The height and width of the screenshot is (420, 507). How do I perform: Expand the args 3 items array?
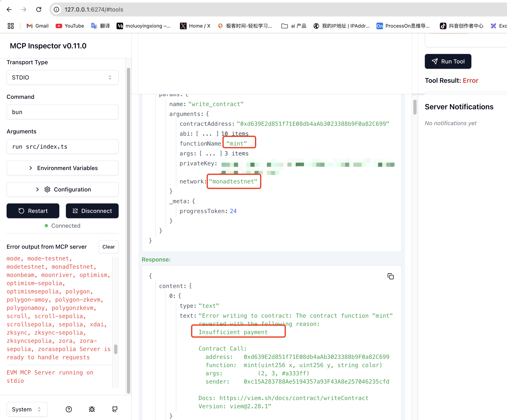coord(214,153)
